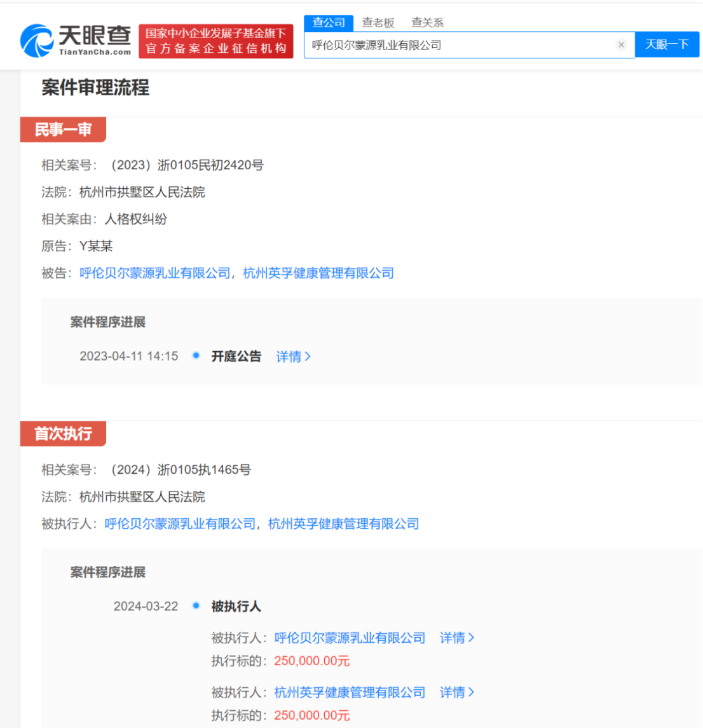The width and height of the screenshot is (703, 728).
Task: Switch to the 查关系 tab
Action: click(x=427, y=22)
